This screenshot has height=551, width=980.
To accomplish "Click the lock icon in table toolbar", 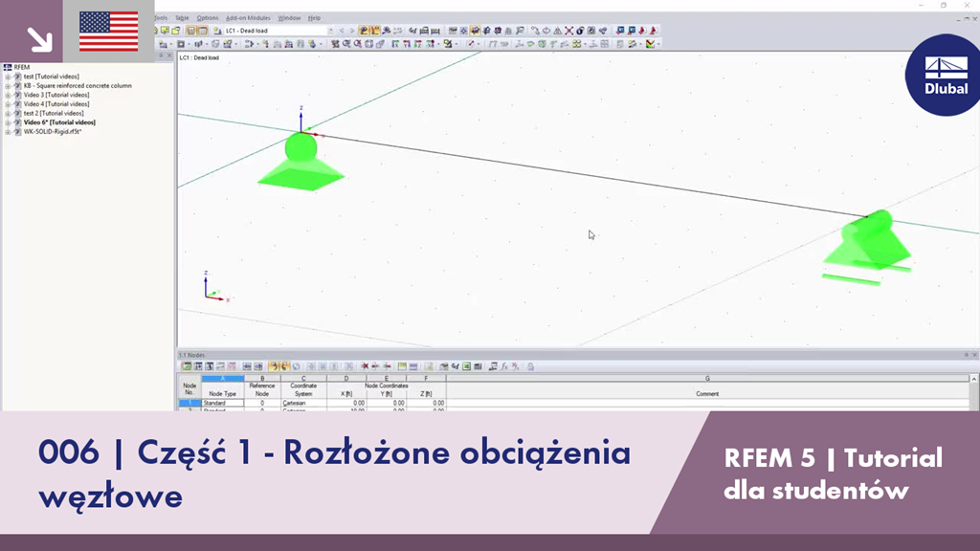I will click(530, 366).
